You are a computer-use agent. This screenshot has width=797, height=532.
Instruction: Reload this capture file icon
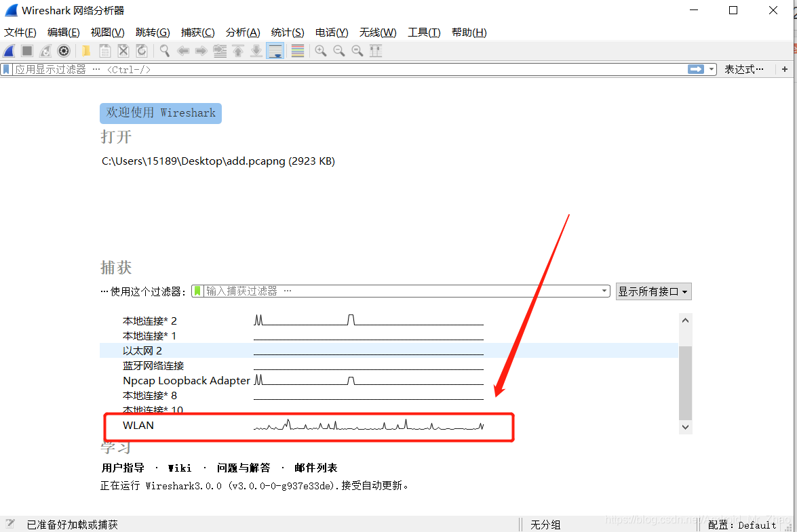click(x=142, y=51)
